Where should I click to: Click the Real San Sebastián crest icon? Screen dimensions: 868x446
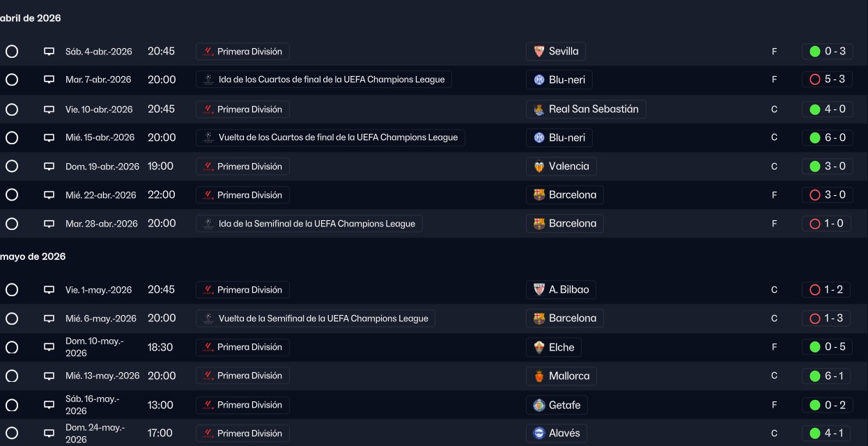(538, 109)
